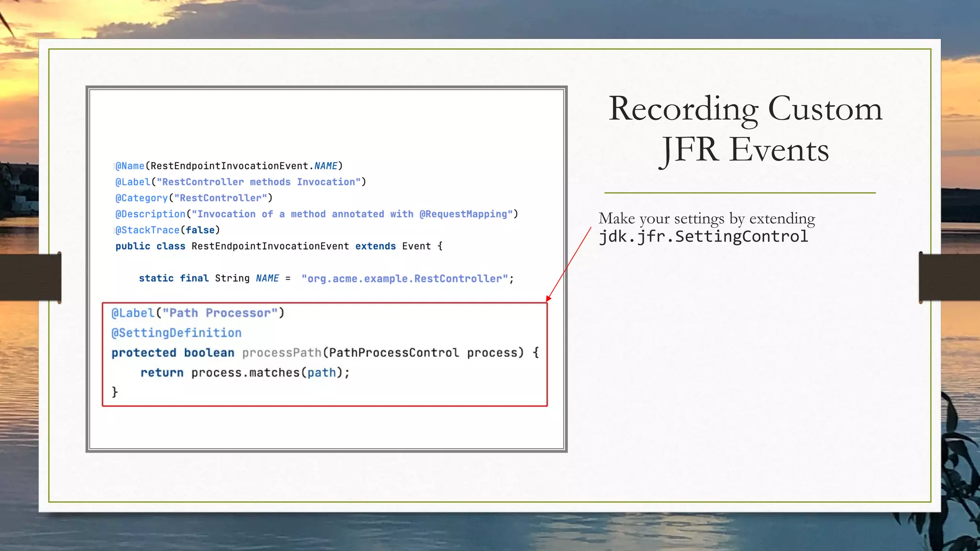Click the text 'Make your settings by extending'

707,219
